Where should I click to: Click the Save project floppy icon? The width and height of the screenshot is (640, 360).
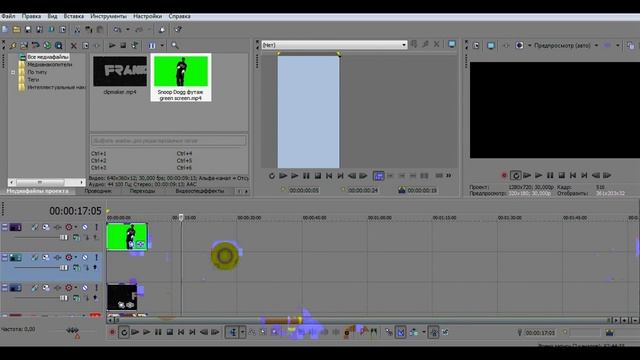[28, 29]
